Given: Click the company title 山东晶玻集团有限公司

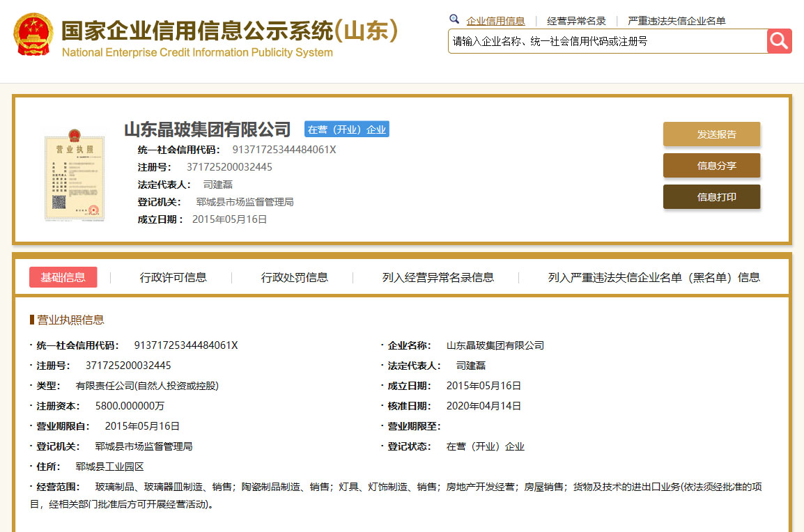Looking at the screenshot, I should [207, 130].
